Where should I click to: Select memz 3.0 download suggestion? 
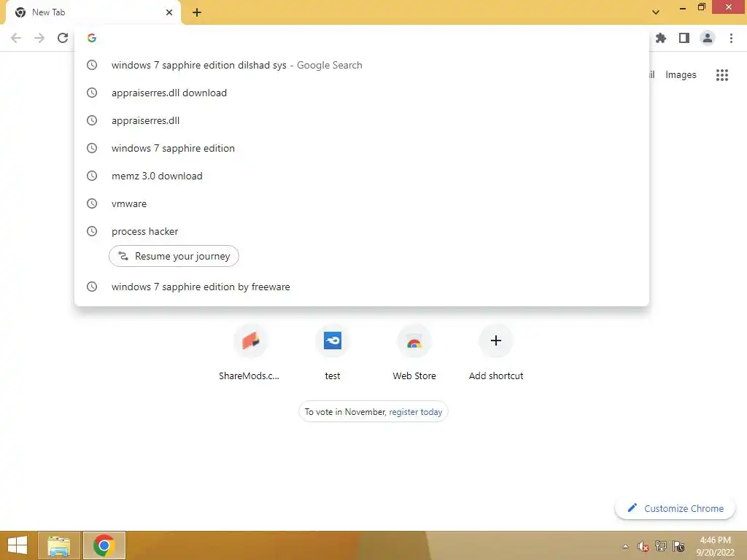pos(362,176)
